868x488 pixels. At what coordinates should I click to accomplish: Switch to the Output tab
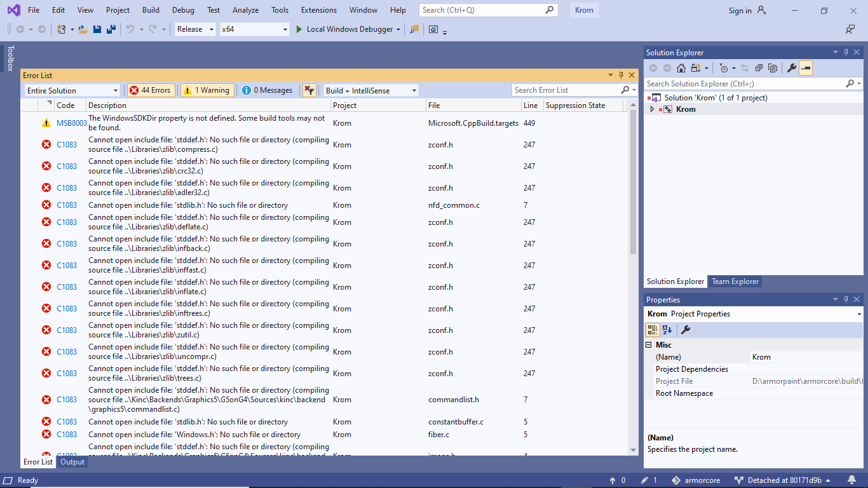[x=72, y=462]
